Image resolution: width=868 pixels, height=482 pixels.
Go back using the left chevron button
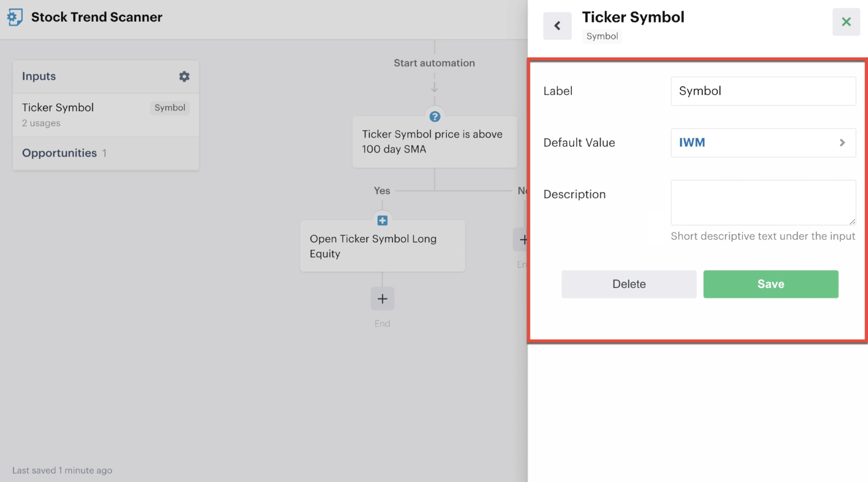557,26
